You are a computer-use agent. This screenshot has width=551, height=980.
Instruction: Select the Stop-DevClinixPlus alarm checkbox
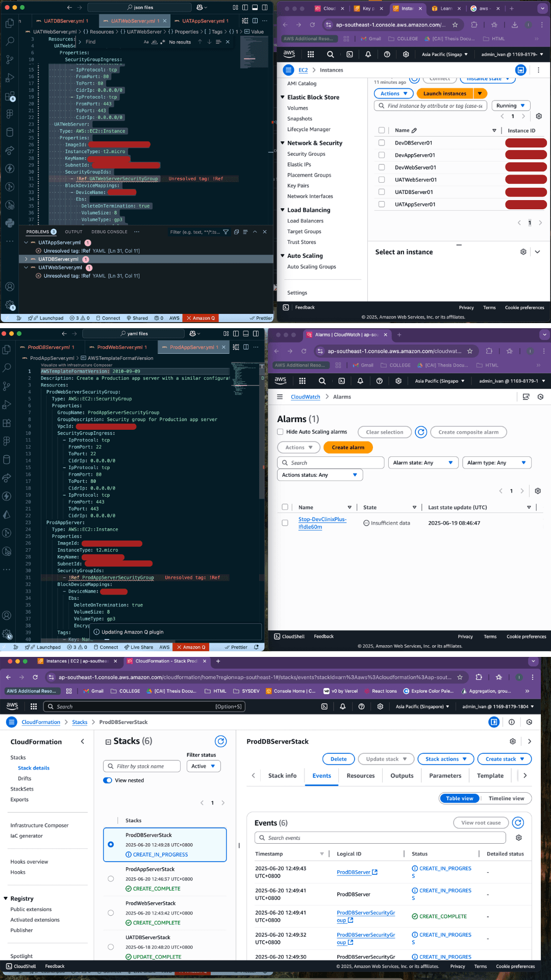click(x=285, y=523)
